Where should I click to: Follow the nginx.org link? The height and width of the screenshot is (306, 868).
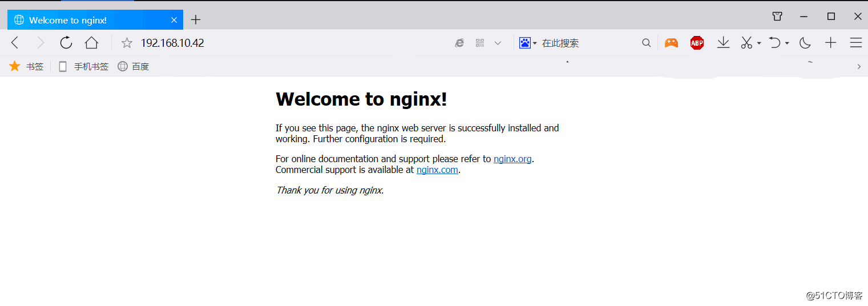512,159
